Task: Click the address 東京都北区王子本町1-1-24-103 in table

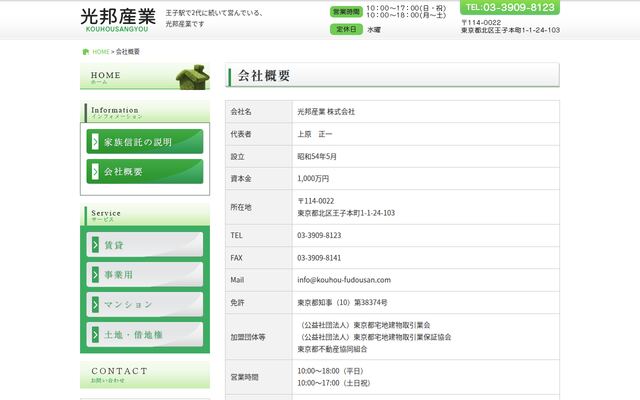Action: [346, 213]
